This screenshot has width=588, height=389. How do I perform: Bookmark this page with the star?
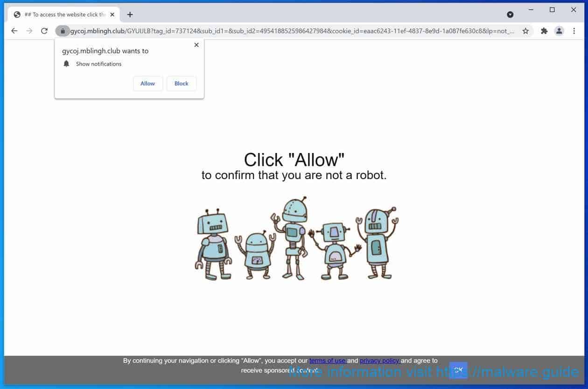(525, 31)
